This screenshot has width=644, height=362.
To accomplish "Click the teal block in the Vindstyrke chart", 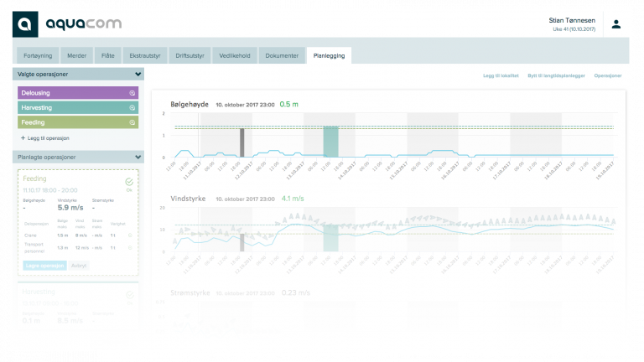I will pyautogui.click(x=330, y=238).
